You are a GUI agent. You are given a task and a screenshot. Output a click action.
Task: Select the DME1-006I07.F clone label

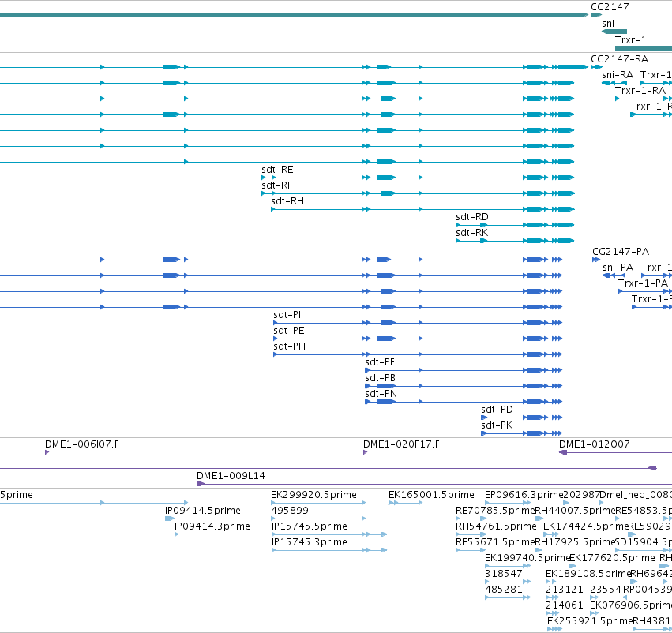click(x=82, y=444)
